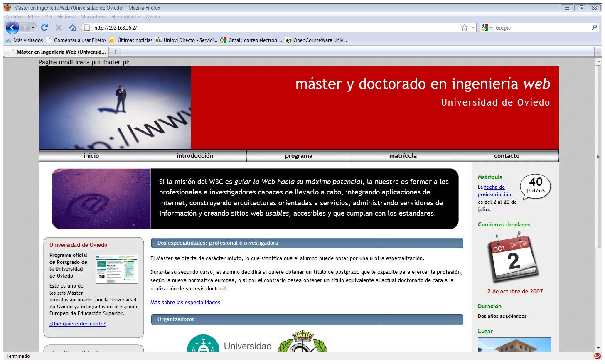Click the Firefox icon in the title bar
The image size is (605, 364).
click(7, 7)
